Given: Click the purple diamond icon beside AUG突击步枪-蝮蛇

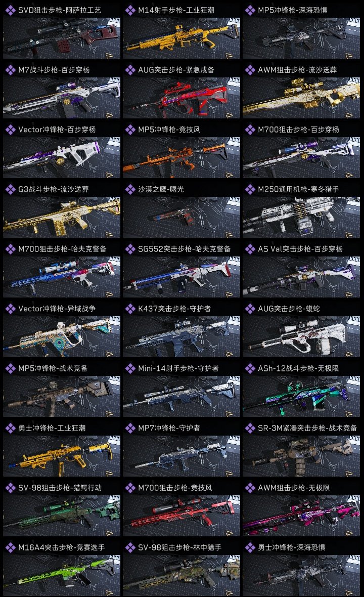Looking at the screenshot, I should (x=250, y=309).
